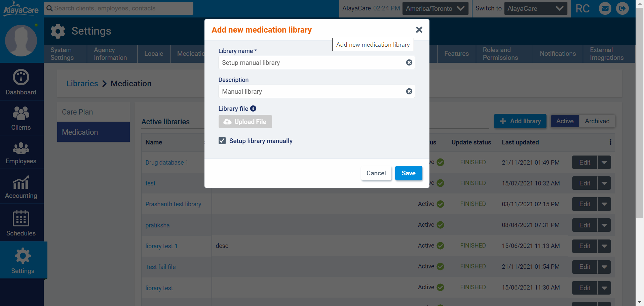Open the messages envelope icon
The width and height of the screenshot is (644, 306).
(605, 8)
